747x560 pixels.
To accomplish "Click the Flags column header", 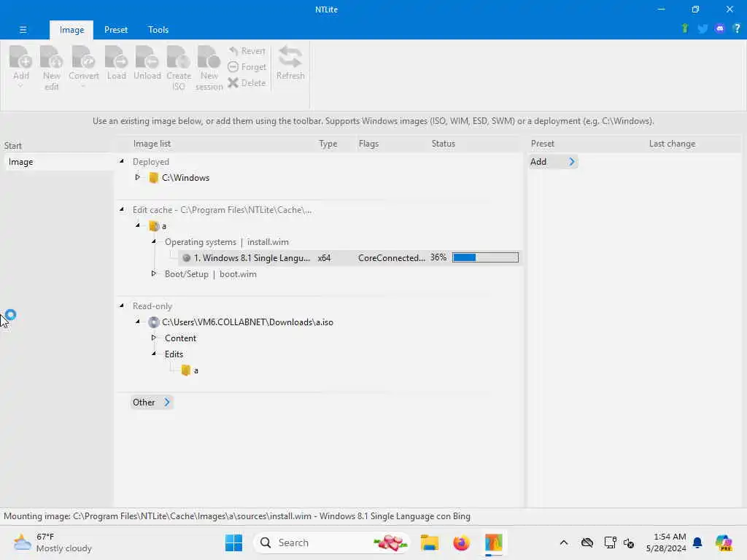I will [x=368, y=144].
